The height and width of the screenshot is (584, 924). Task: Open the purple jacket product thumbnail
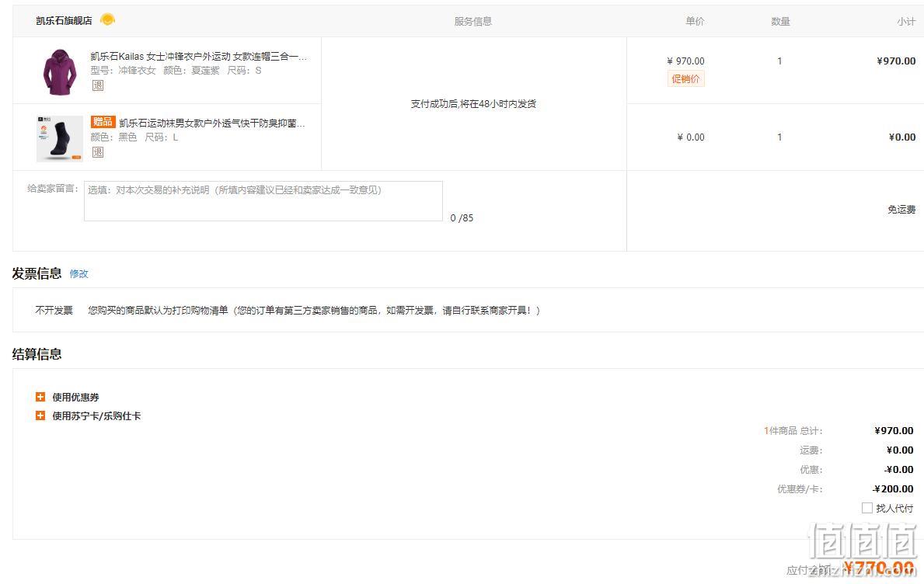coord(60,71)
